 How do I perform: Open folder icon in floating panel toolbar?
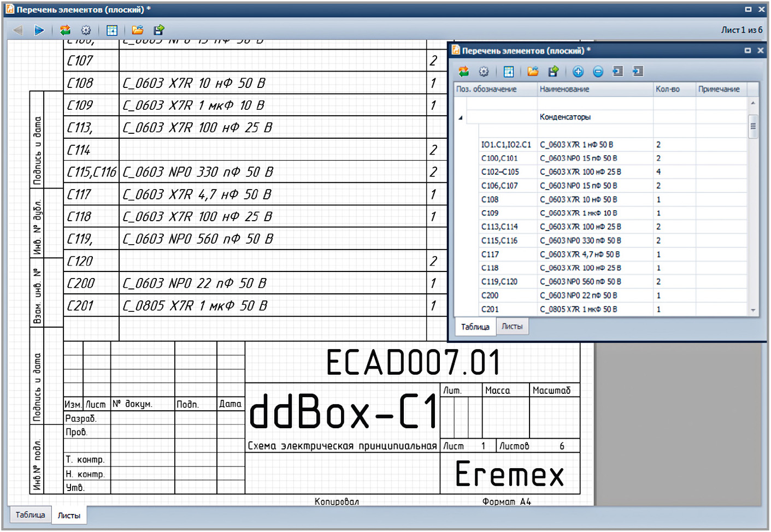coord(533,72)
